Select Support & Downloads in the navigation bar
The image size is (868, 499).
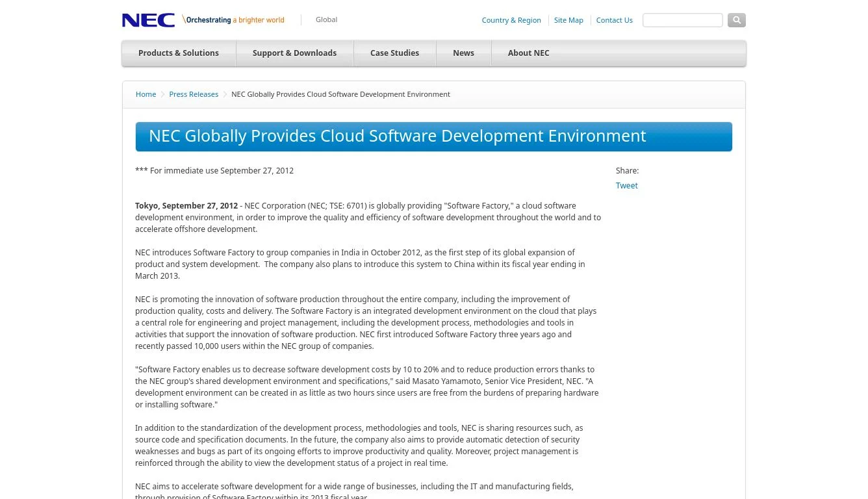[294, 53]
